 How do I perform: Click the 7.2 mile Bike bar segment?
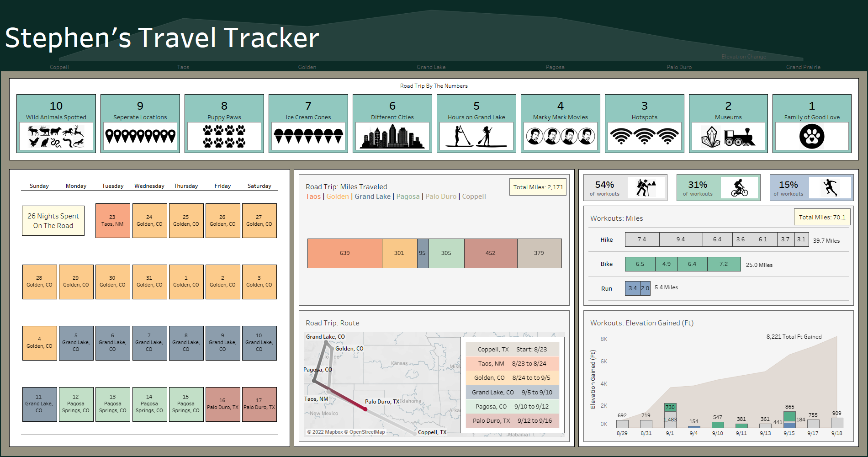point(724,264)
